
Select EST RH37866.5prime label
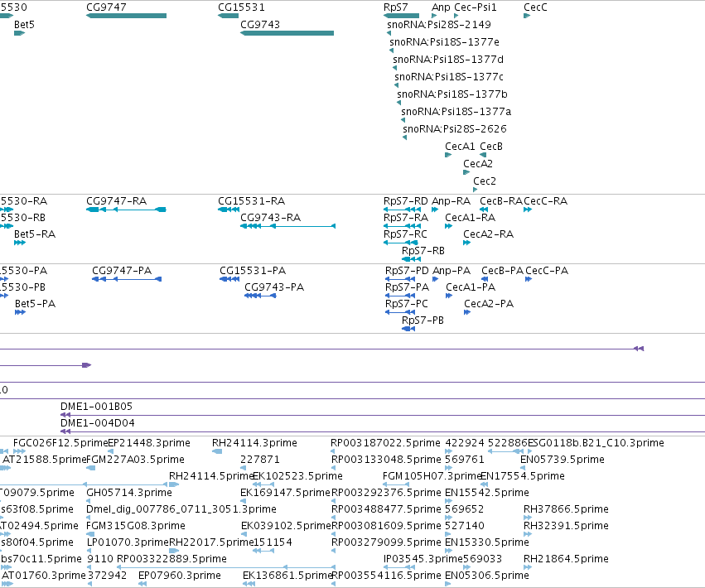(x=566, y=510)
